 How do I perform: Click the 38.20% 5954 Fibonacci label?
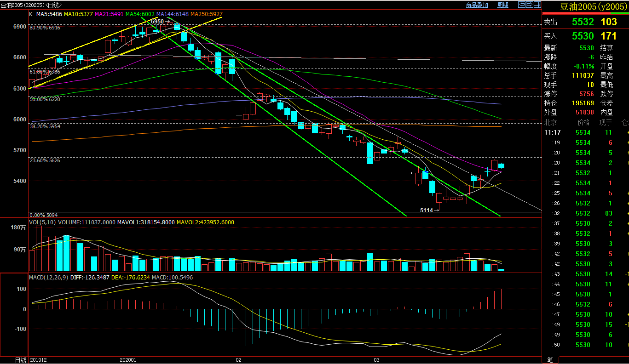45,126
